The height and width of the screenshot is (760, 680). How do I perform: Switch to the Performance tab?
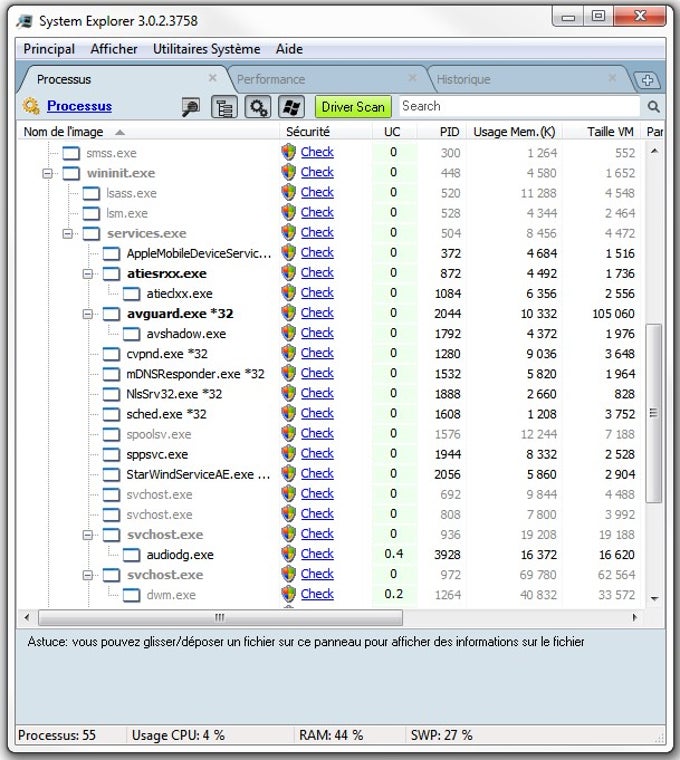325,79
